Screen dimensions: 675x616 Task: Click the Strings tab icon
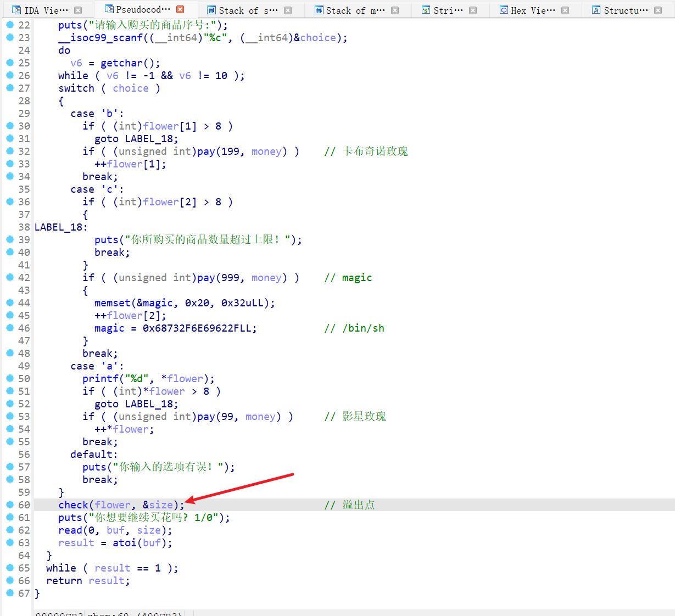426,10
